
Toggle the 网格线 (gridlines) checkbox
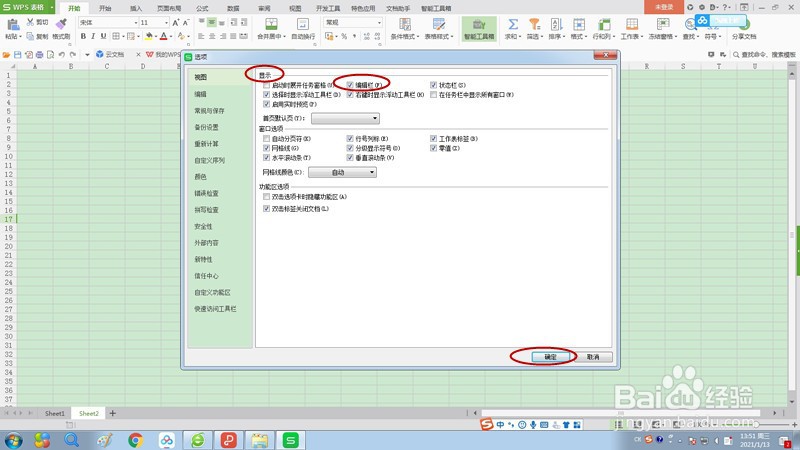click(x=266, y=148)
